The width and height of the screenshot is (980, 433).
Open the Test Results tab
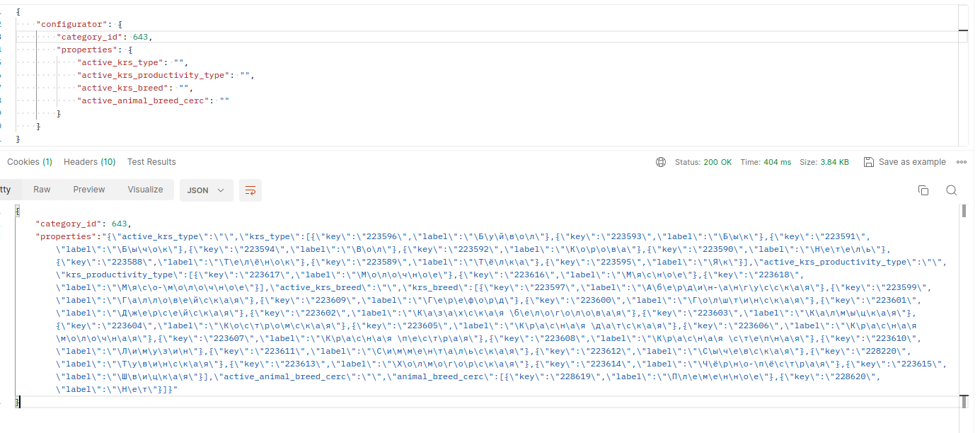[x=151, y=162]
